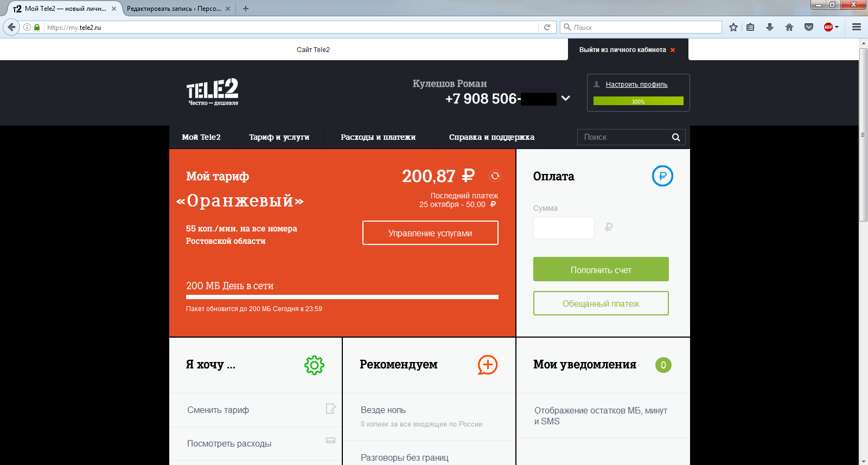Click the site search magnifier icon
This screenshot has width=868, height=465.
676,137
